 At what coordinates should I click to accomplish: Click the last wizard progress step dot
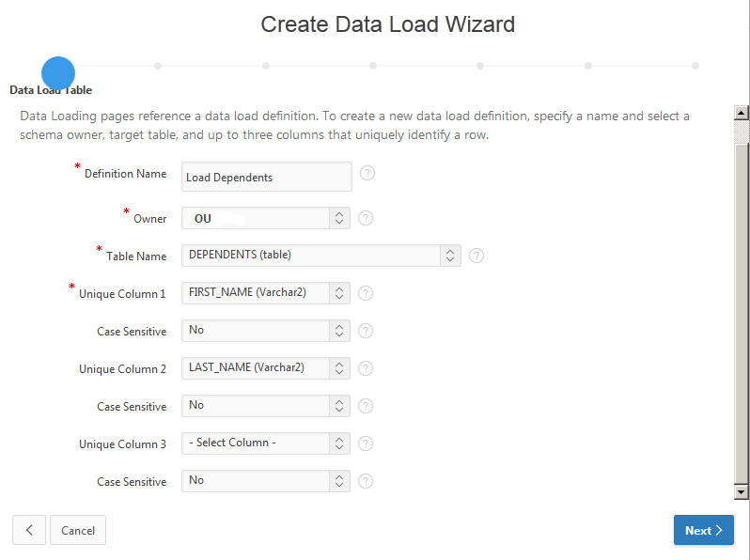pos(695,66)
